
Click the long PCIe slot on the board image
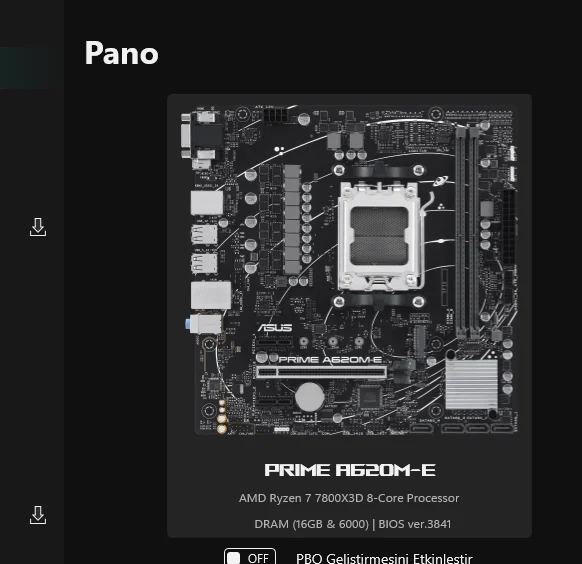(x=321, y=371)
